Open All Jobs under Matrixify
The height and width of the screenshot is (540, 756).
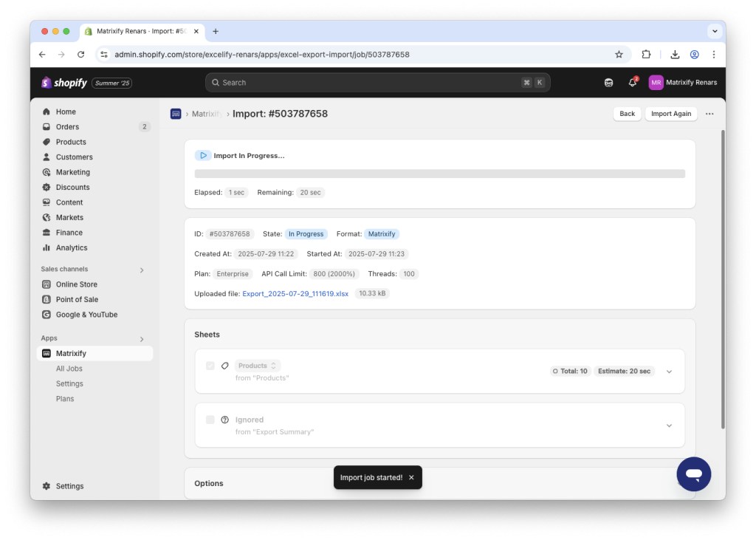coord(69,368)
